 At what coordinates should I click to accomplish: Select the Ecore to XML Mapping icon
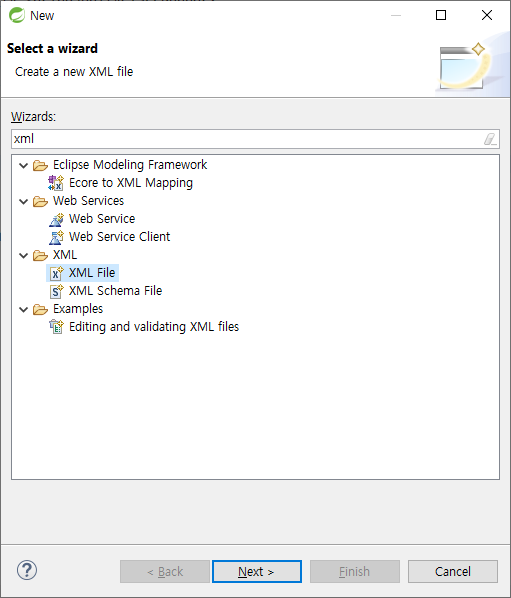56,183
